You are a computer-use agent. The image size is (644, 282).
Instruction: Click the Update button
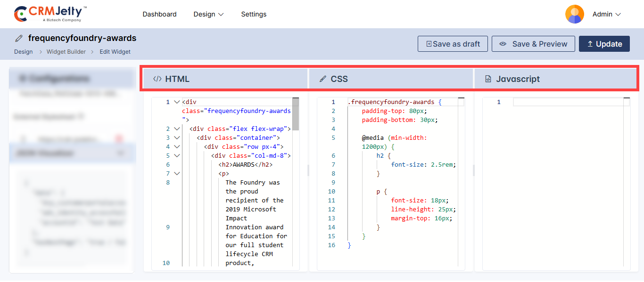pos(604,44)
